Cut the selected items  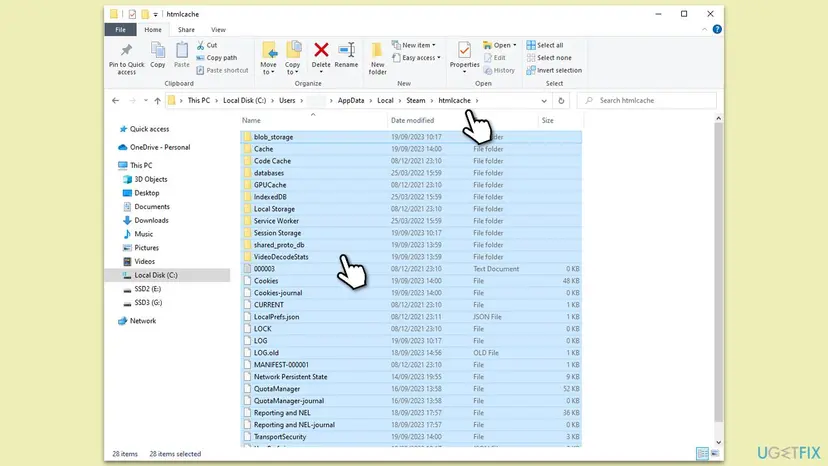point(207,45)
